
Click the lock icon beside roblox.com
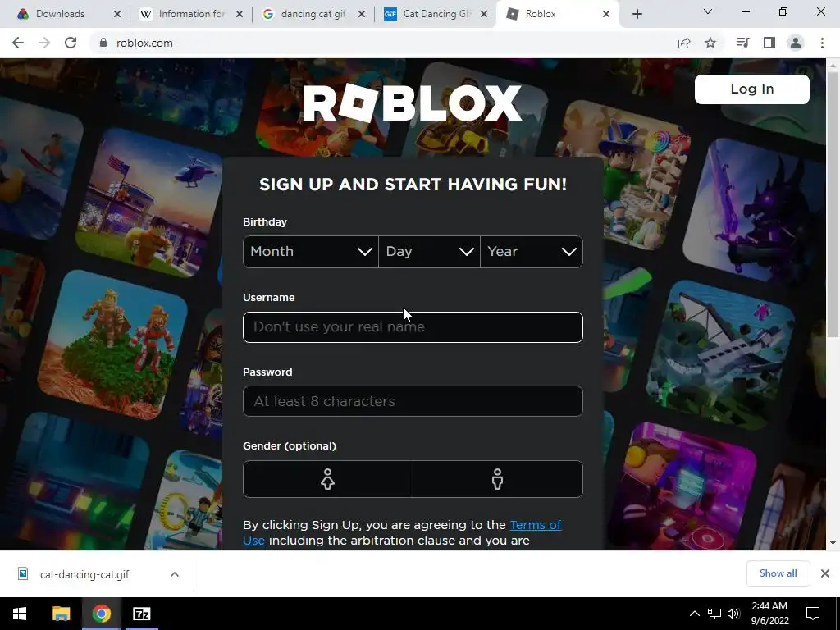point(103,43)
